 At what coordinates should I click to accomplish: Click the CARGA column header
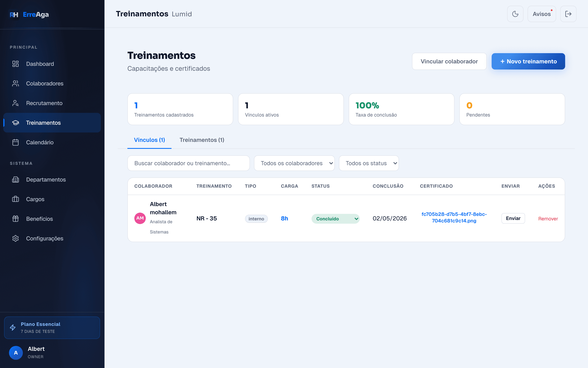(x=289, y=186)
